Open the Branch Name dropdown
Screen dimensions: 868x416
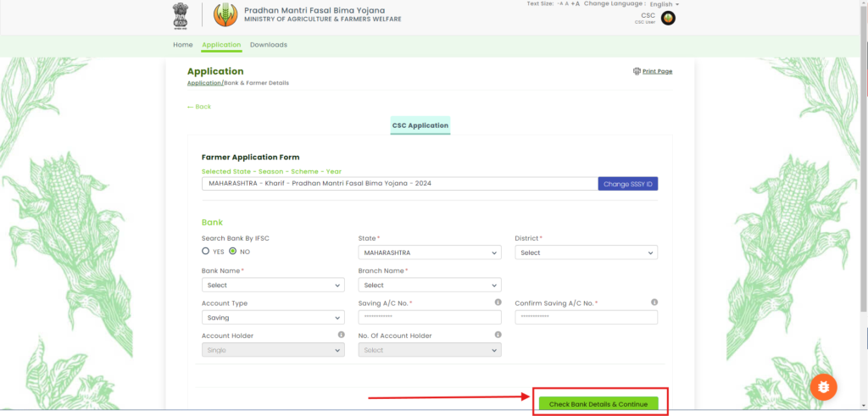click(429, 286)
